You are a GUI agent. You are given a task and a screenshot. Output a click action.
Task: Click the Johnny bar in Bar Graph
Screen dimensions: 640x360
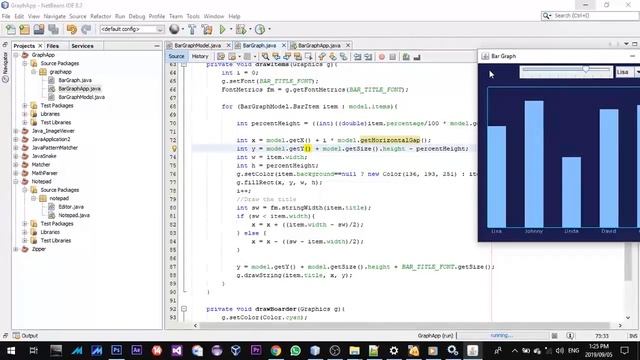[534, 164]
